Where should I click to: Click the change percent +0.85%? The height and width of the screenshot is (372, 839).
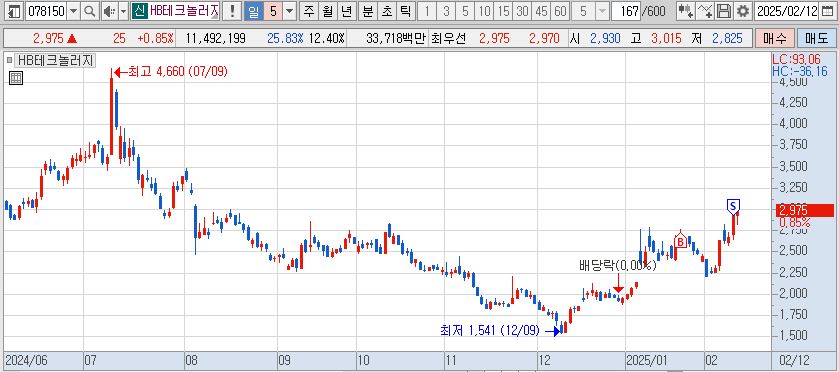pos(156,38)
